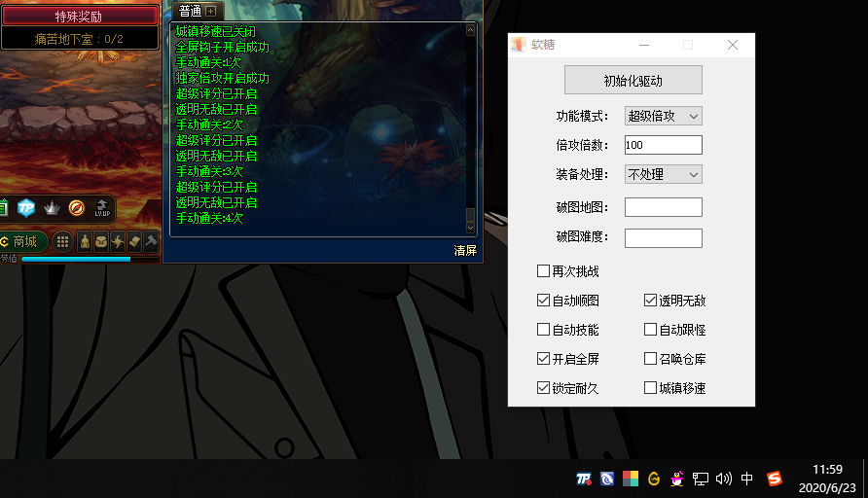Click the log line 手动通关:2次
Viewport: 868px width, 498px height.
(x=209, y=124)
